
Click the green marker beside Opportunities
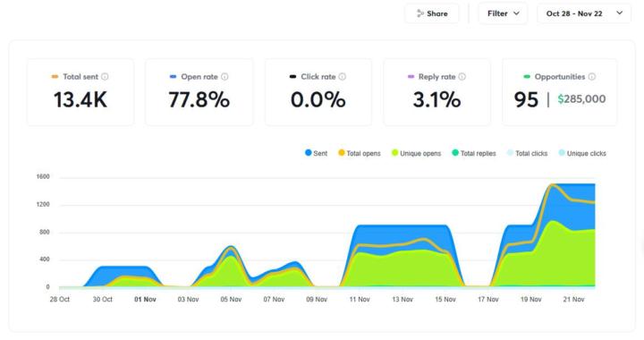pos(527,76)
